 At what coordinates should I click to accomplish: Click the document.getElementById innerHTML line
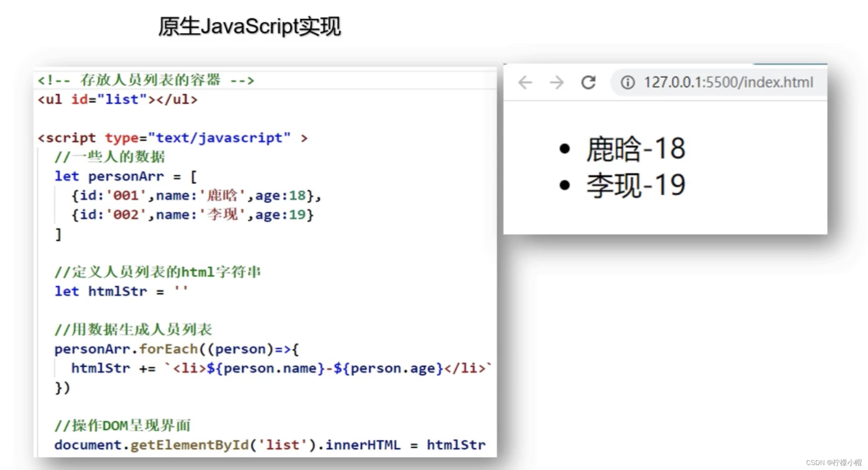coord(270,445)
